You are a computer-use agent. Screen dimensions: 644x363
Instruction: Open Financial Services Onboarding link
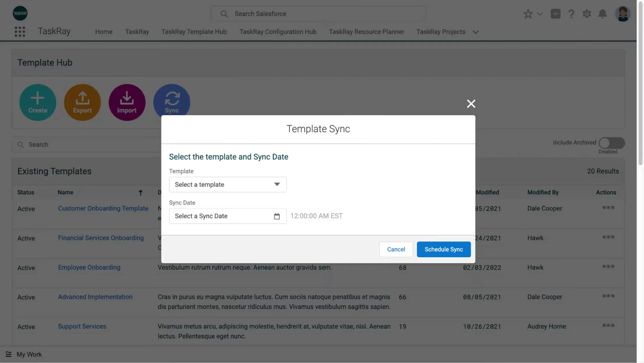click(101, 238)
